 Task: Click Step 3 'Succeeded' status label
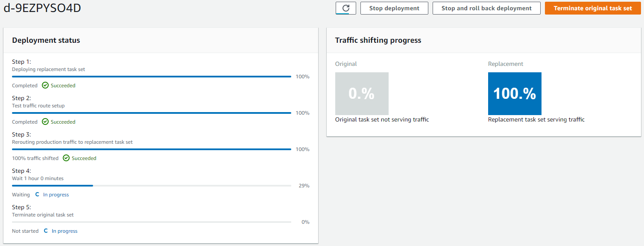click(84, 158)
